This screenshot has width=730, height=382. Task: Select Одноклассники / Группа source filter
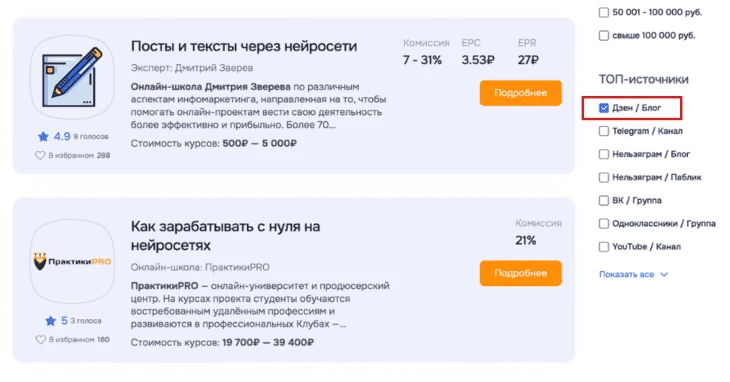(604, 224)
